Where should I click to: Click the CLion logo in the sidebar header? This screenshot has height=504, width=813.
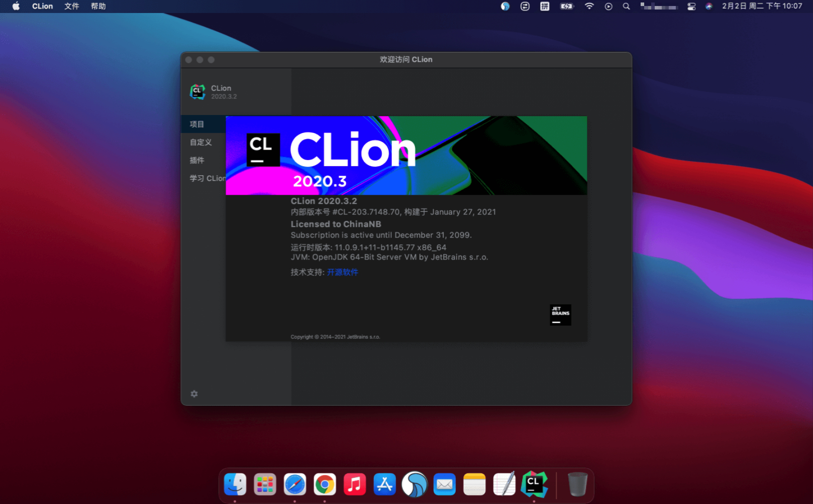coord(197,92)
